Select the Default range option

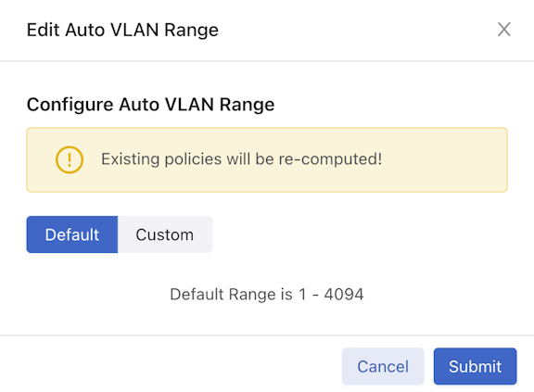point(72,234)
